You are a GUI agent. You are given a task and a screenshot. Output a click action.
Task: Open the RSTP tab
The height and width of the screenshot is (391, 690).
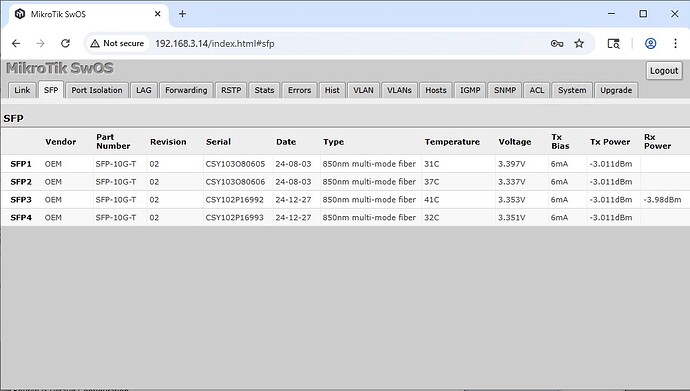tap(231, 90)
